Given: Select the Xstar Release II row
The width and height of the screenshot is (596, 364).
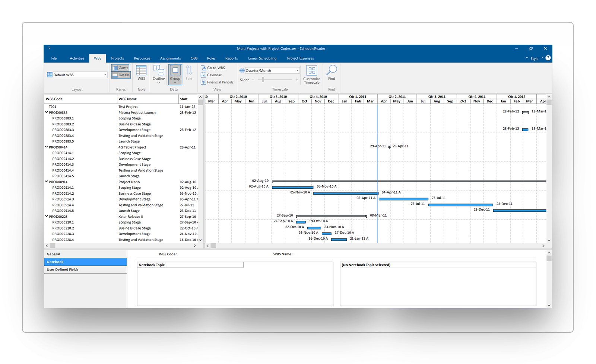Looking at the screenshot, I should pos(131,216).
